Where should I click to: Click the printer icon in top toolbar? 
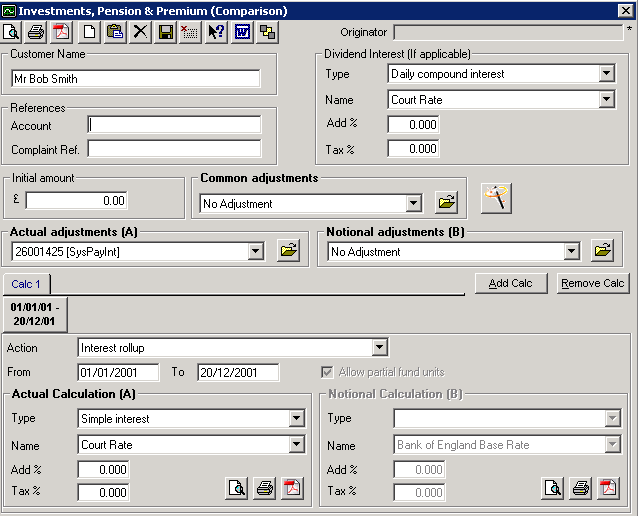pyautogui.click(x=36, y=32)
